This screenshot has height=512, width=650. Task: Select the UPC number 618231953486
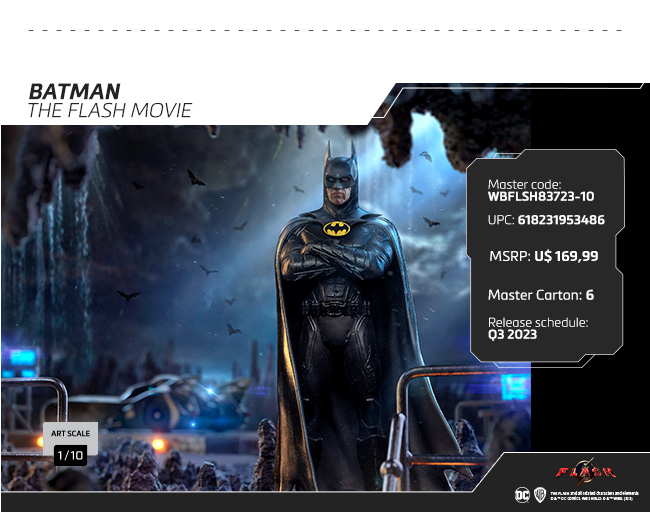click(x=560, y=220)
